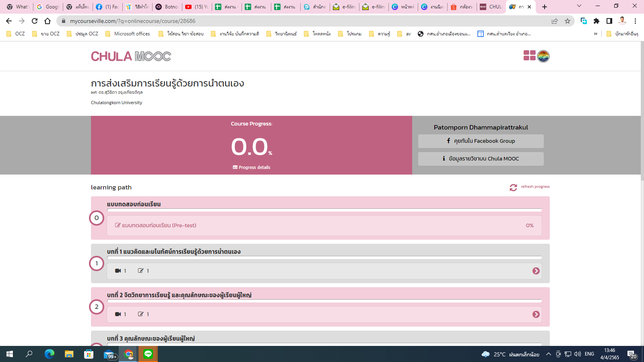The image size is (644, 362).
Task: Go to browser home page
Action: click(47, 21)
